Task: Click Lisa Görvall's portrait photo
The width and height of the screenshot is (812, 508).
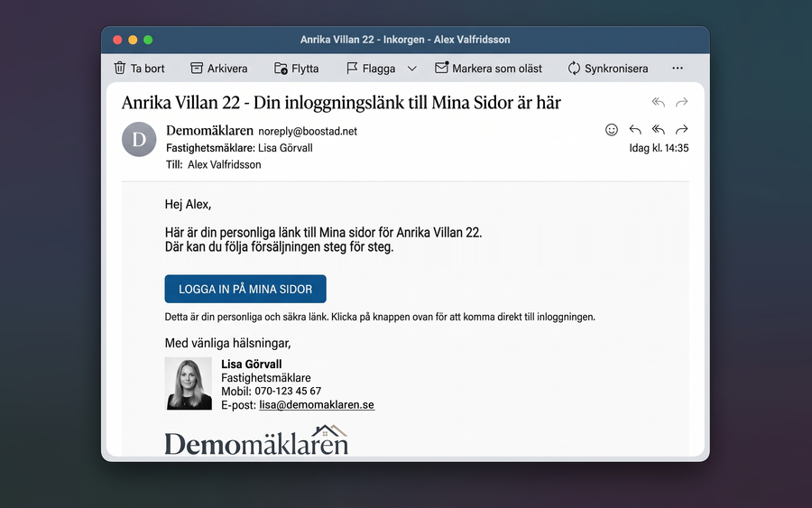Action: click(188, 383)
